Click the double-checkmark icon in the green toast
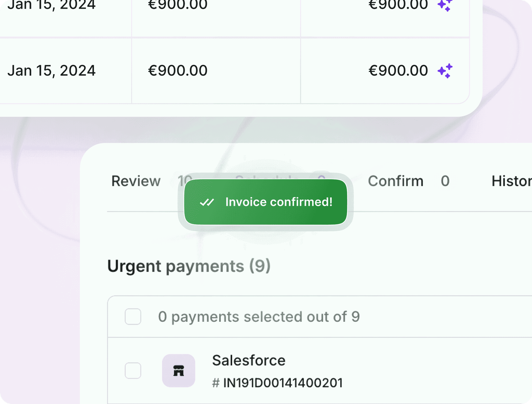 click(x=207, y=202)
